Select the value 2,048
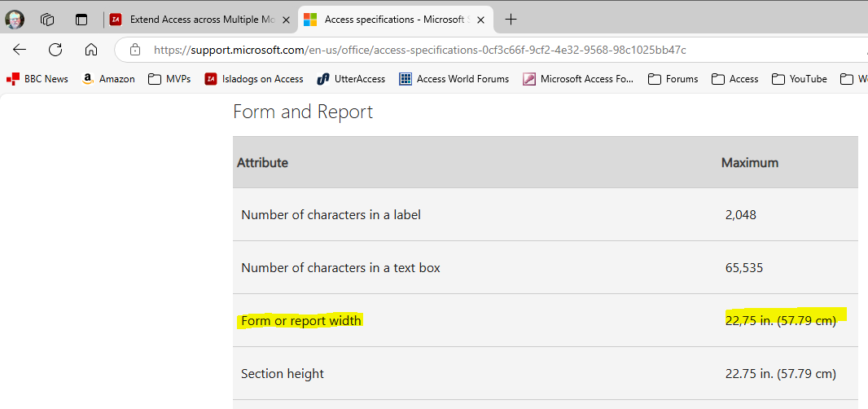 [x=741, y=215]
